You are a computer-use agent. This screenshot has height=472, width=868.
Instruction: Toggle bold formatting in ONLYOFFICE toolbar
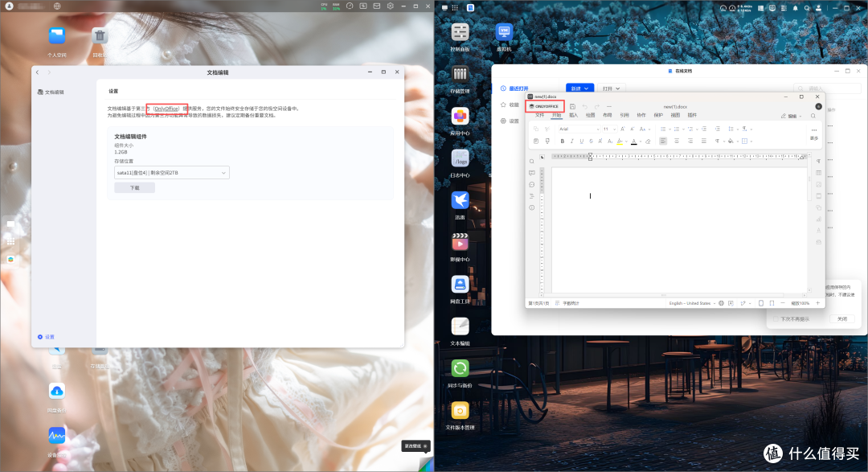tap(563, 142)
